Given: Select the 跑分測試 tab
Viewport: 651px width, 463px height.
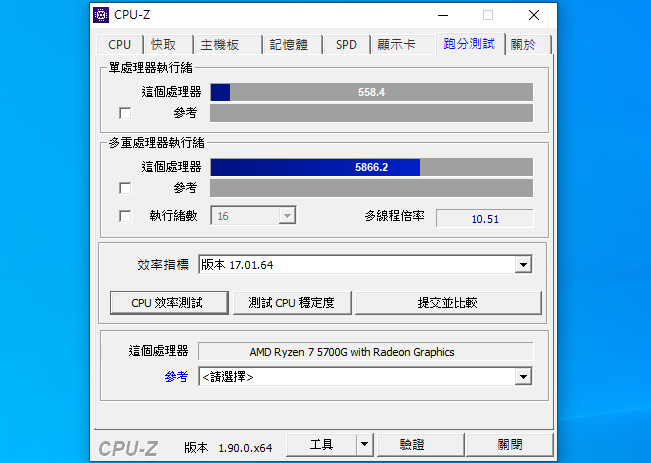Looking at the screenshot, I should 469,44.
